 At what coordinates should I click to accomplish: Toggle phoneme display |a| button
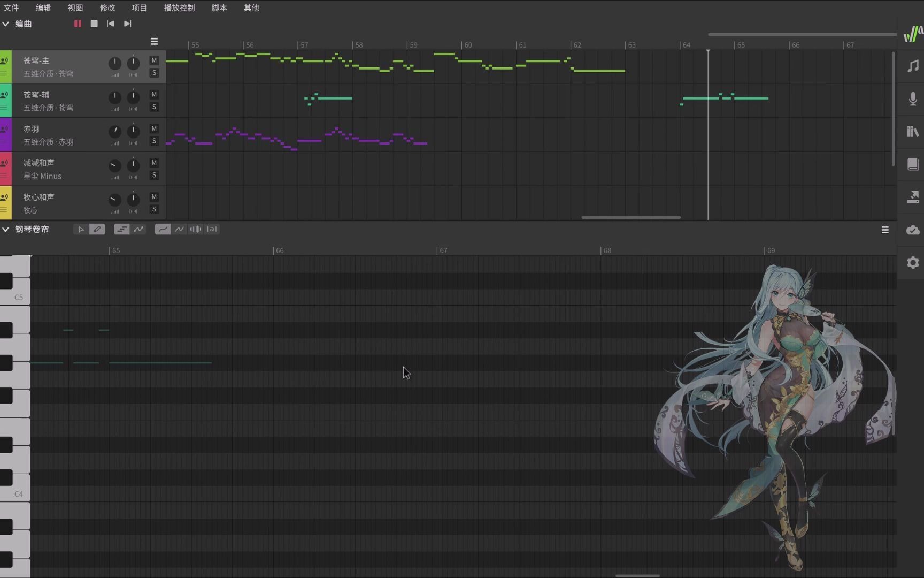(x=212, y=229)
